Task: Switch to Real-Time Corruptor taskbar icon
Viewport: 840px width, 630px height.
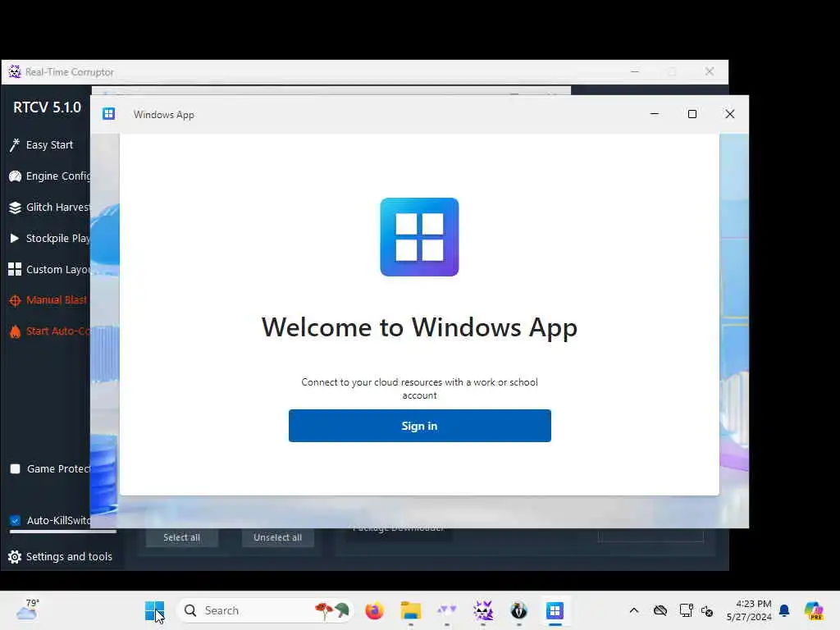Action: tap(482, 610)
